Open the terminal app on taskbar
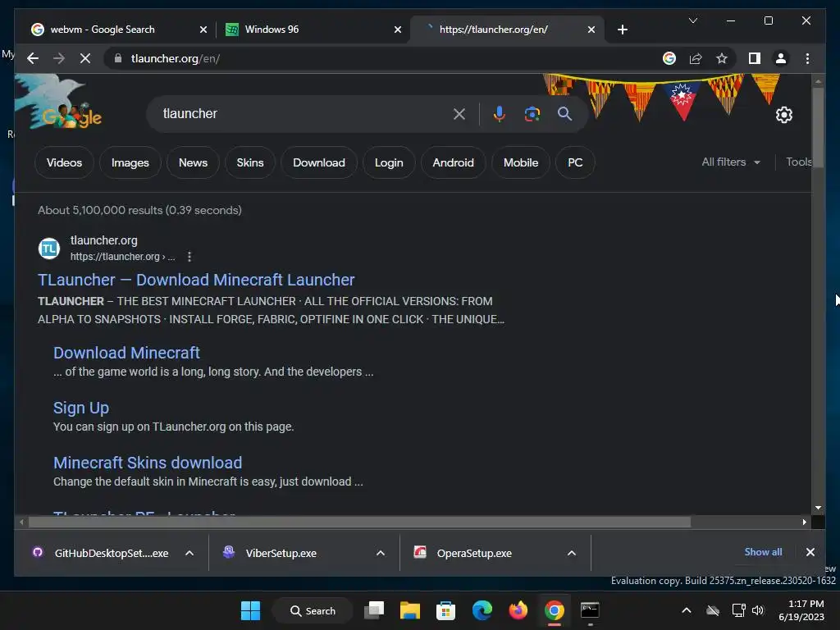 click(x=590, y=610)
